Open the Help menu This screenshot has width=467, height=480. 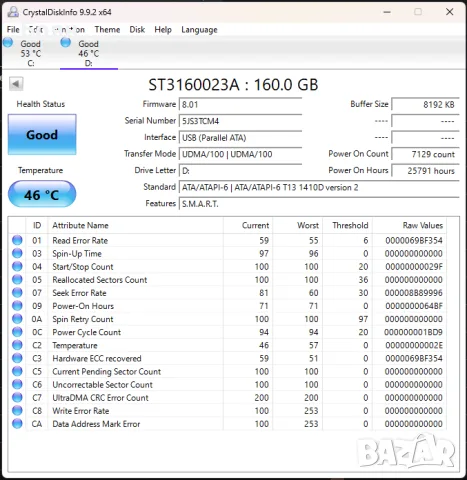pyautogui.click(x=163, y=29)
